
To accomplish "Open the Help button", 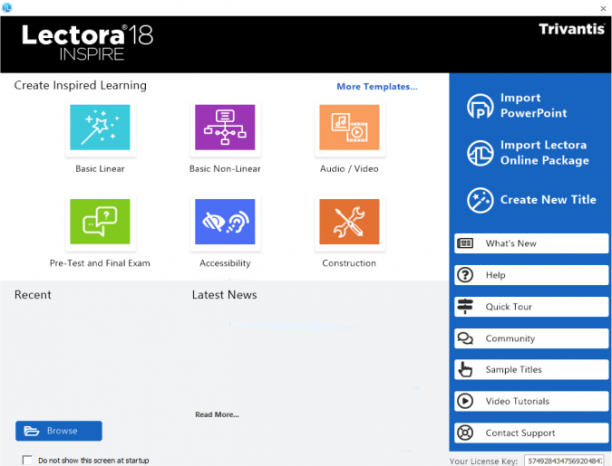I will tap(531, 275).
